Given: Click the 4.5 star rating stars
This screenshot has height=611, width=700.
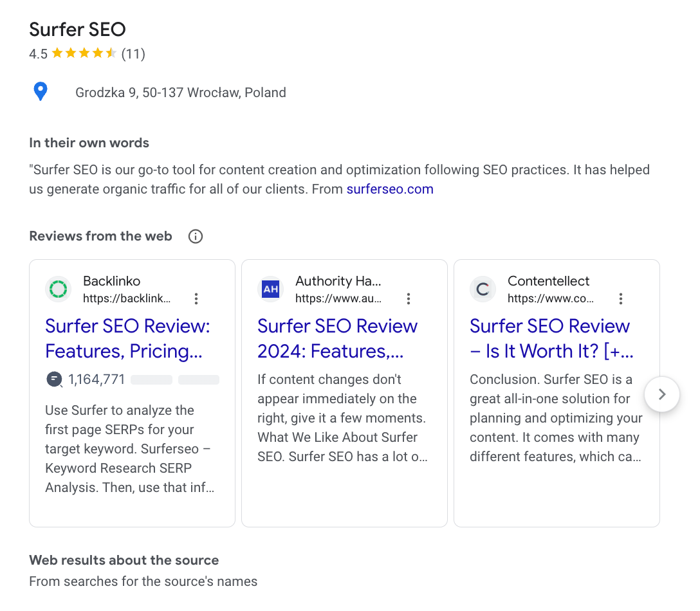Looking at the screenshot, I should point(84,54).
